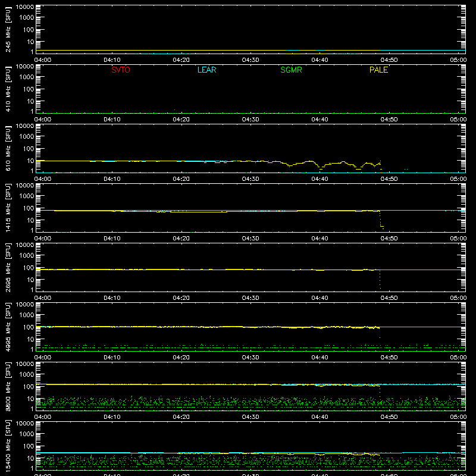Click the 04:50 tick below the 410 MHz panel
Viewport: 476px width, 476px height.
click(x=389, y=120)
